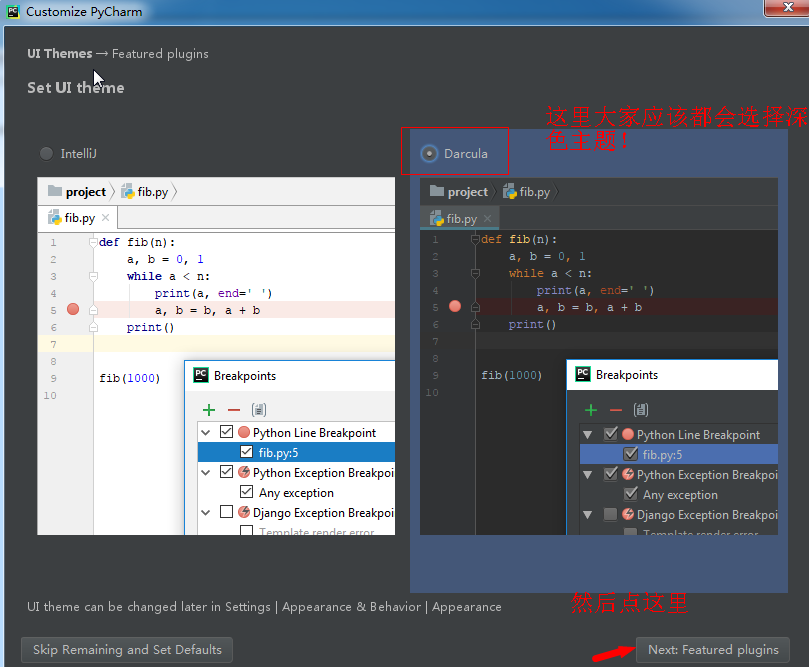Open the fib.py editor tab in Darcula preview
The height and width of the screenshot is (667, 809).
point(460,219)
